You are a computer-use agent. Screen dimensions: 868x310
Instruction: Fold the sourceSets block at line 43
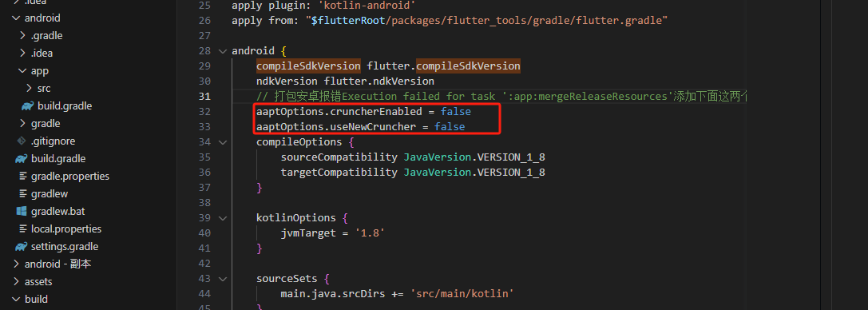223,279
